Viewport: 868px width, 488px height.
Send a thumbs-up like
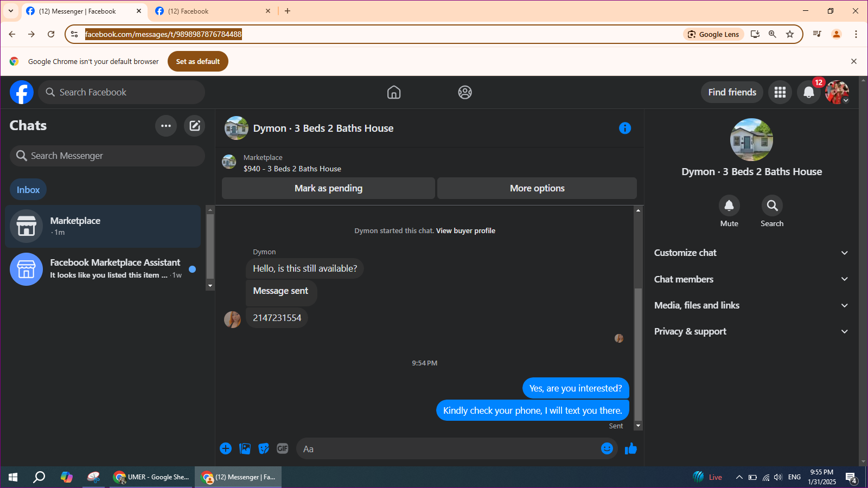coord(630,448)
